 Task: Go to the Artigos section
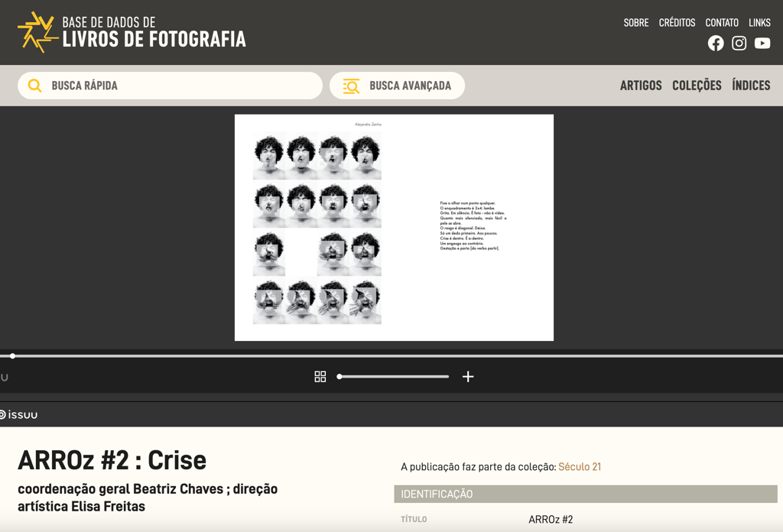pos(641,86)
